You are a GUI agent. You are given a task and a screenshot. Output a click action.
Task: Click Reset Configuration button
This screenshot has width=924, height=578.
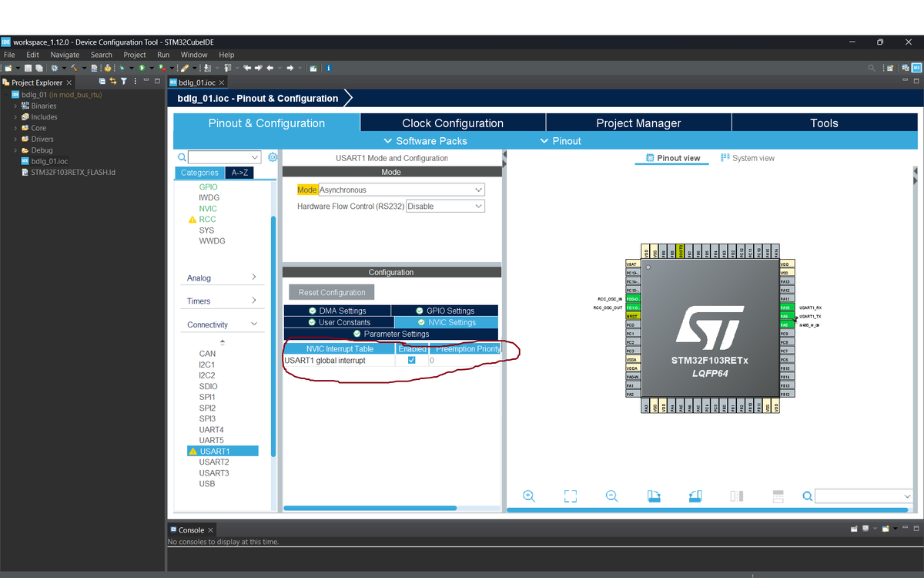tap(332, 292)
